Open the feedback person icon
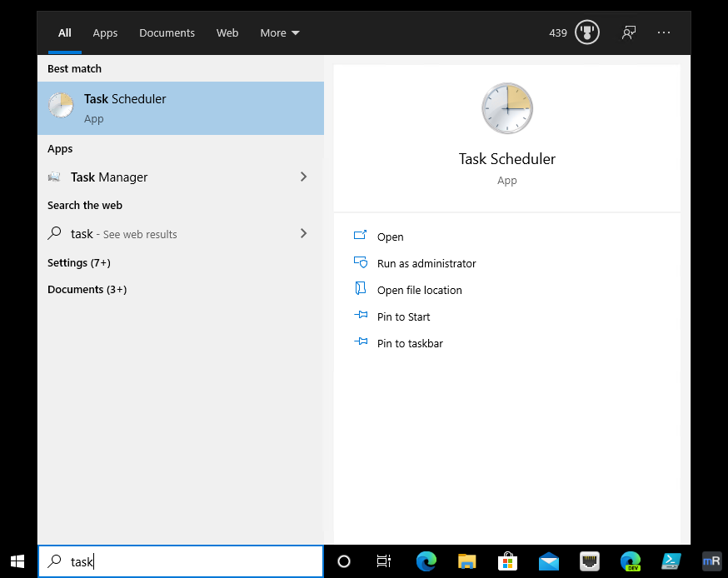 coord(629,32)
